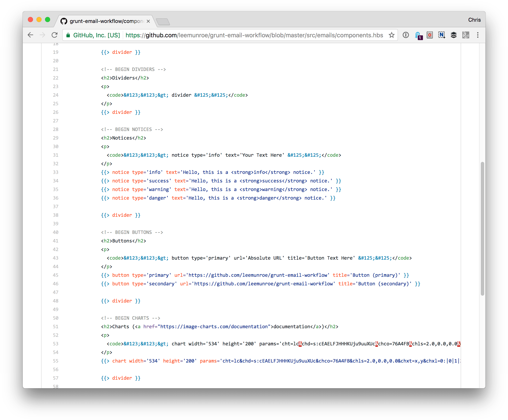Click the gray envelope extension icon
Image resolution: width=508 pixels, height=420 pixels.
[x=466, y=35]
